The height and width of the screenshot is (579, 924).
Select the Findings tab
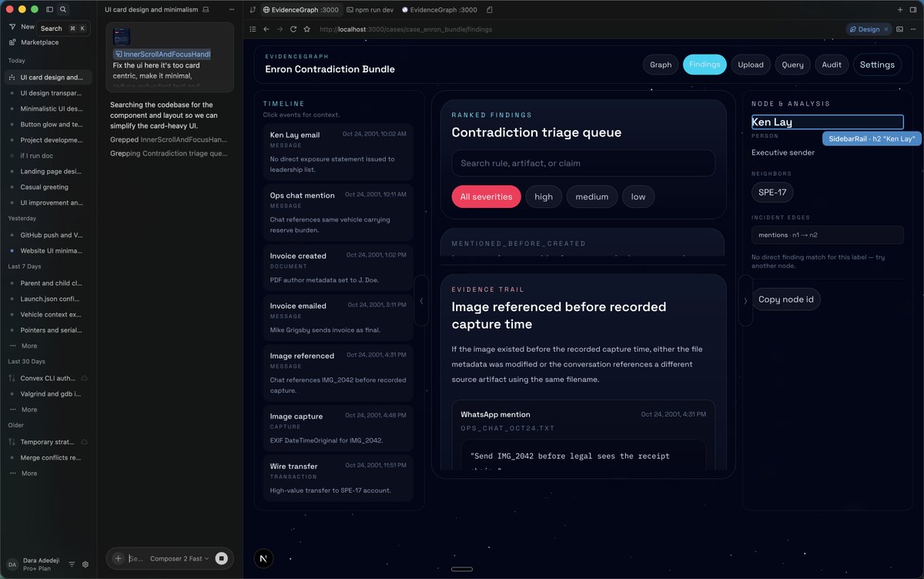(x=705, y=65)
